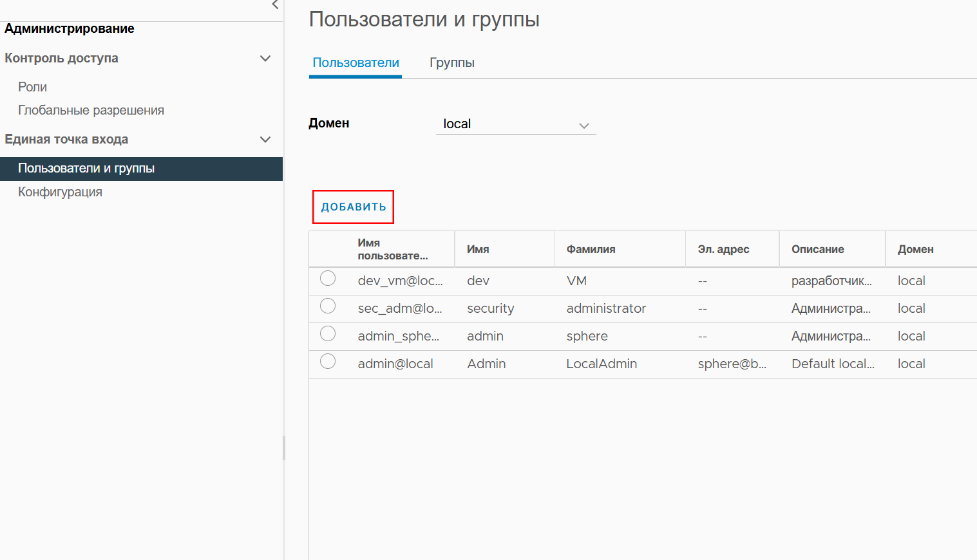Sort by the Имя column header
This screenshot has width=977, height=560.
pos(478,249)
